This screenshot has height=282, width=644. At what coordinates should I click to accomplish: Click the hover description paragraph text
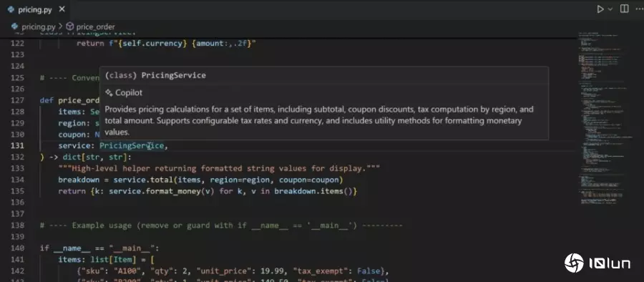319,121
